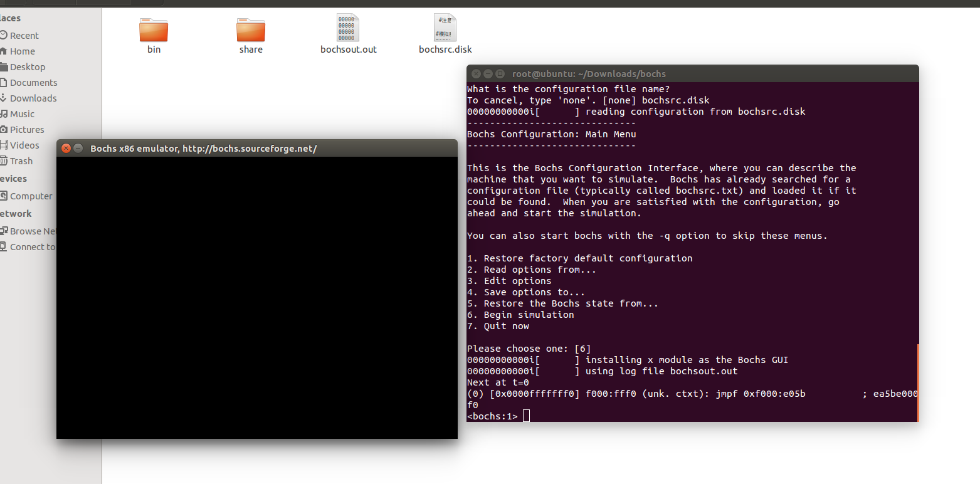The image size is (980, 484).
Task: Click 'Bochs Configuration: Main Menu' heading
Action: click(552, 134)
